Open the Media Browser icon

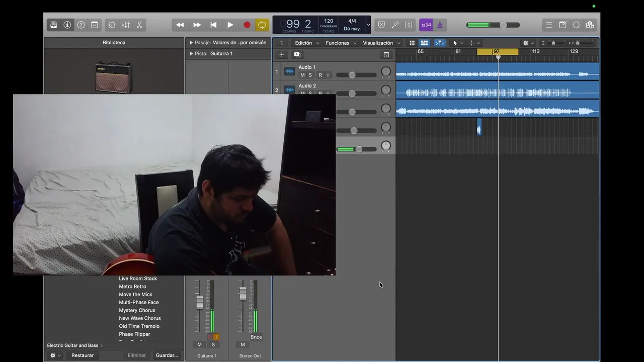pos(590,25)
